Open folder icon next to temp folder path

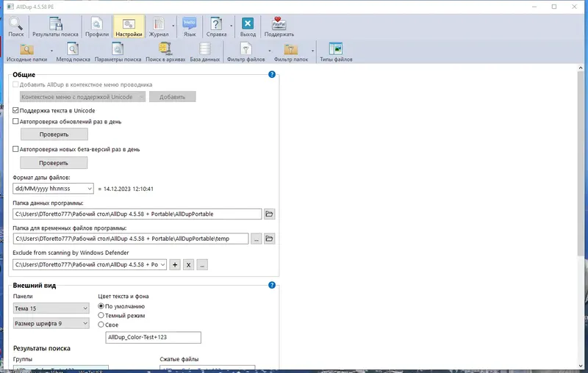tap(269, 239)
